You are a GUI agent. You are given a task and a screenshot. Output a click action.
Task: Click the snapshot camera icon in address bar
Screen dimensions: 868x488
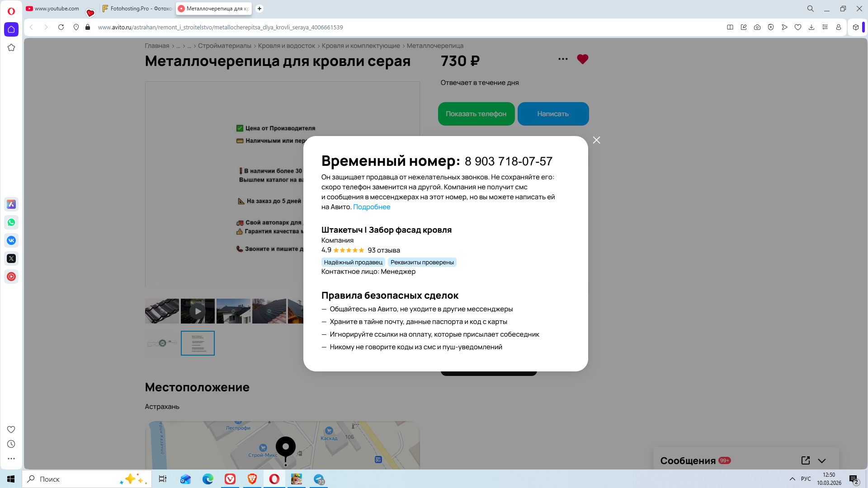click(757, 27)
